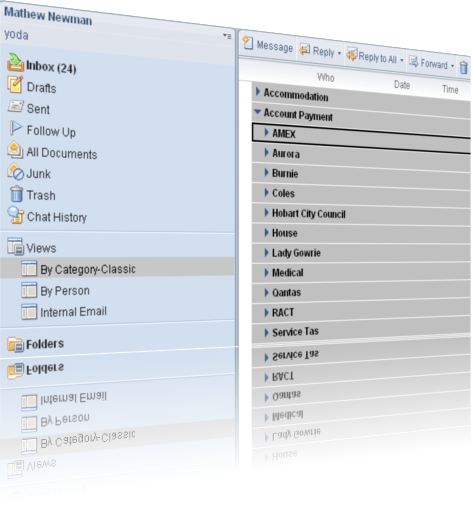Viewport: 473px width, 505px height.
Task: Expand the Coles subcategory
Action: (x=266, y=192)
